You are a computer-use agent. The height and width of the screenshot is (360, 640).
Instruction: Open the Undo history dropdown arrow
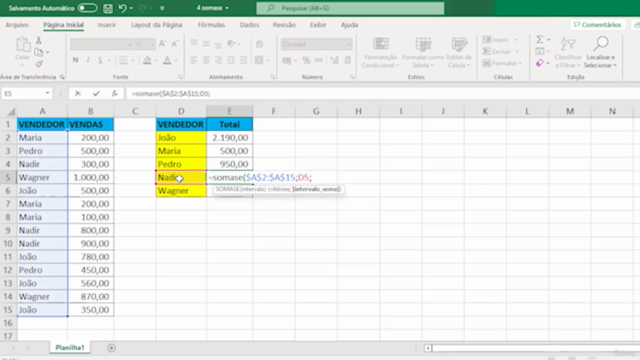point(131,8)
